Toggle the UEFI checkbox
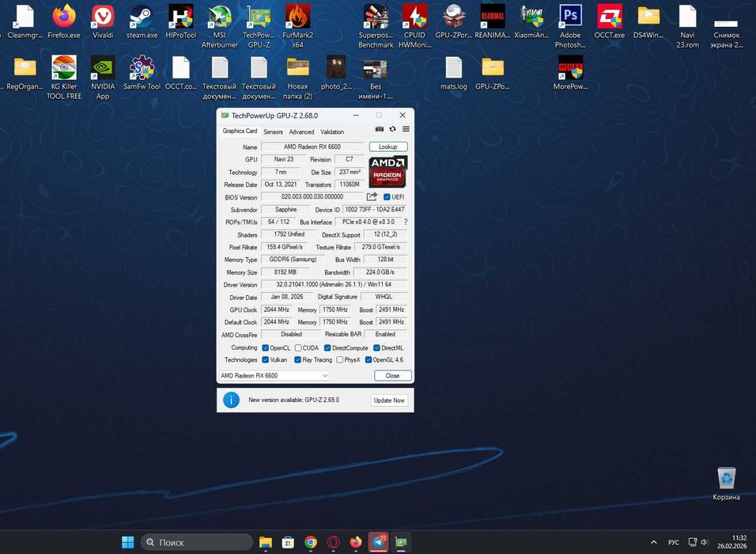Screen dimensions: 756x554 pyautogui.click(x=387, y=197)
